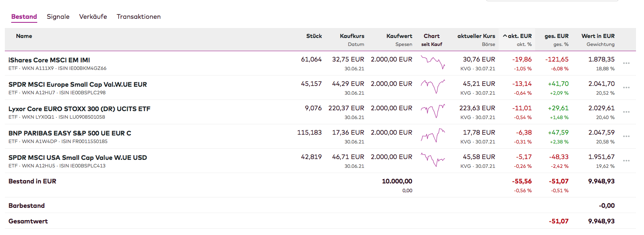Select the Bestand tab
Viewport: 644px width, 235px height.
[24, 17]
